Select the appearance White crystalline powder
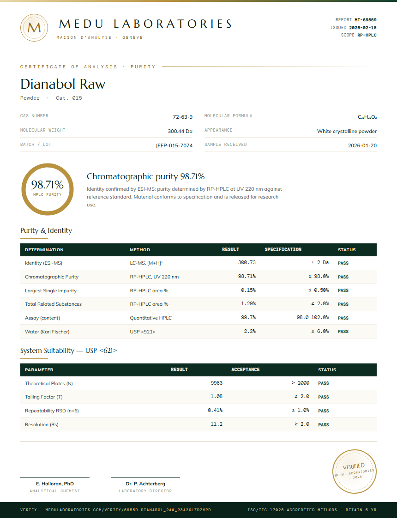This screenshot has height=532, width=397. pyautogui.click(x=347, y=131)
